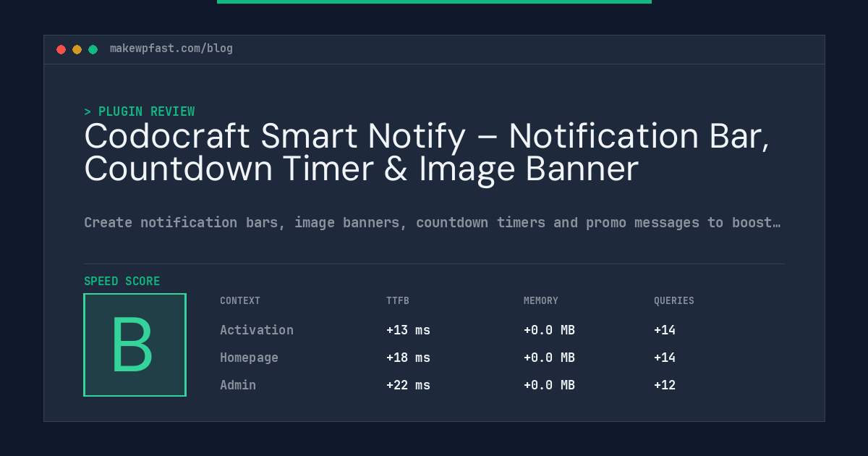Click the Homepage row '+0.0 MB' memory value
The height and width of the screenshot is (456, 868).
click(x=549, y=358)
